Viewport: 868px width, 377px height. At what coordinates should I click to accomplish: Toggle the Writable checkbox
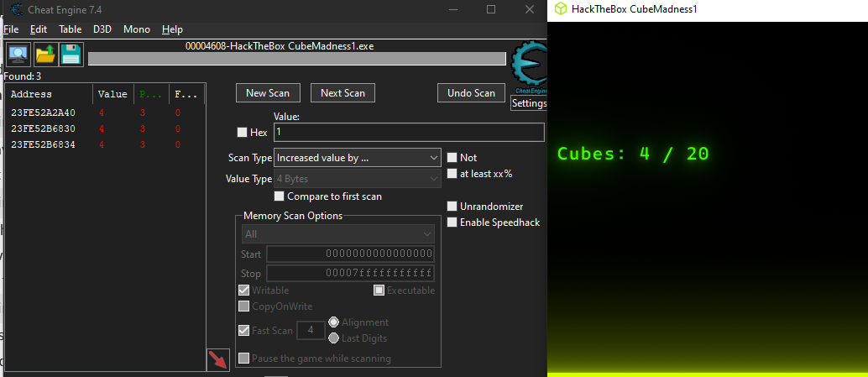[243, 290]
